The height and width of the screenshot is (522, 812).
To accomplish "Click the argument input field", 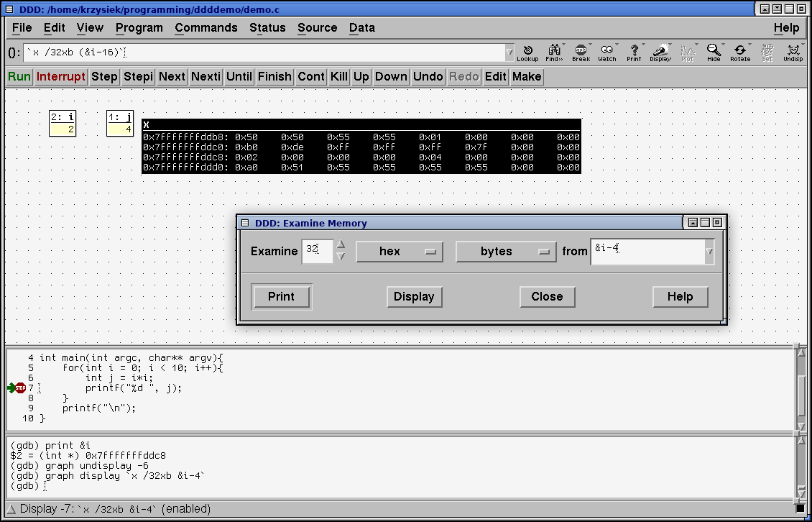I will [x=264, y=52].
